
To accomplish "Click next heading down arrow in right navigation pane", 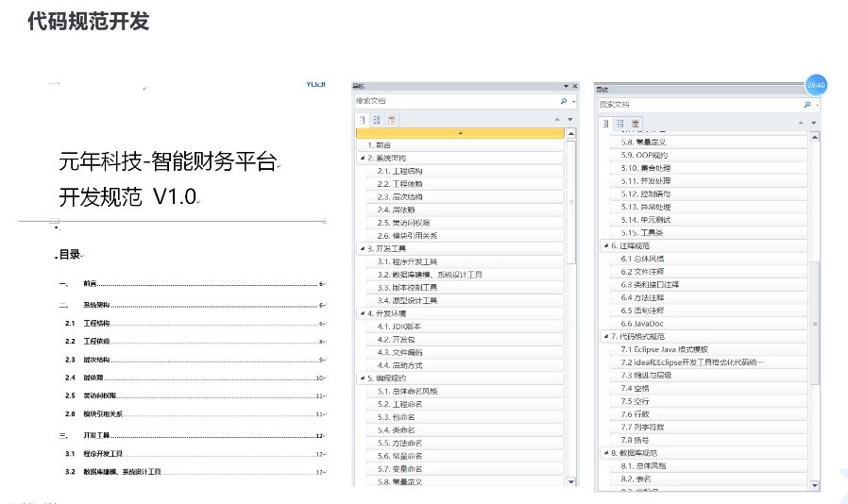I will point(814,124).
